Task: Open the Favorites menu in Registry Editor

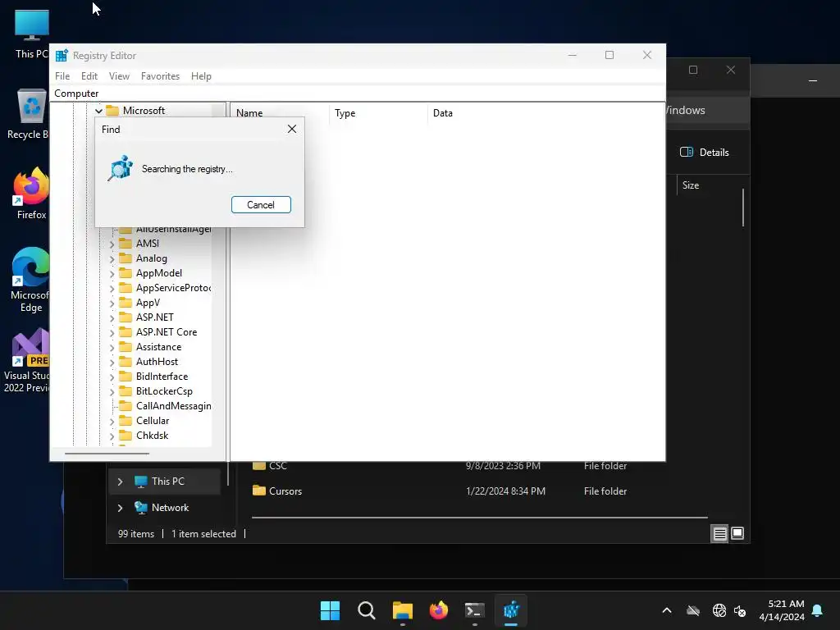Action: [160, 76]
